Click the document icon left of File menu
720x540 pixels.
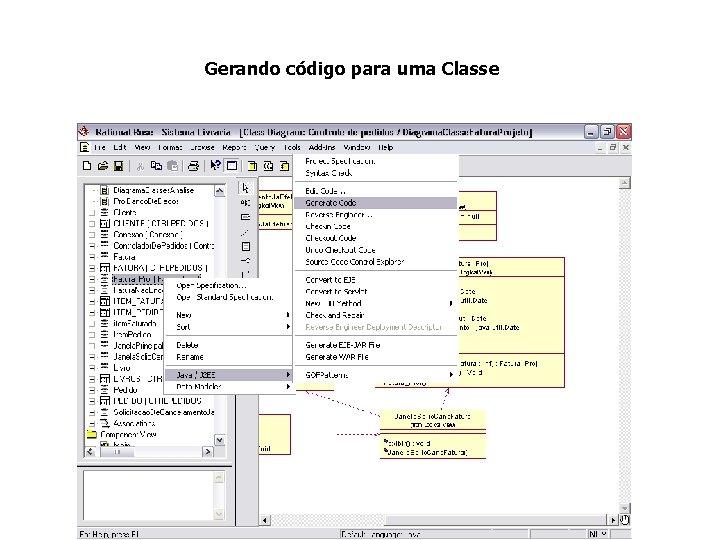coord(84,147)
